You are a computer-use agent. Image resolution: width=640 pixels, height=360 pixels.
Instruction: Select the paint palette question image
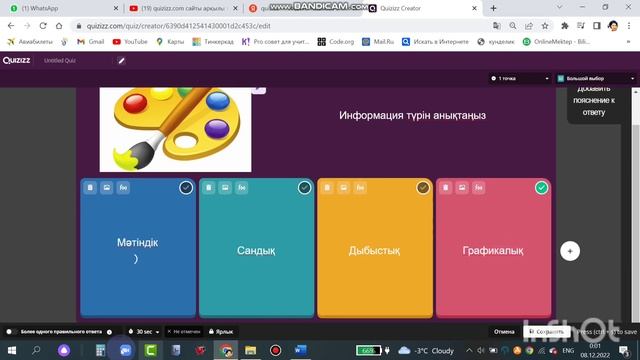176,129
